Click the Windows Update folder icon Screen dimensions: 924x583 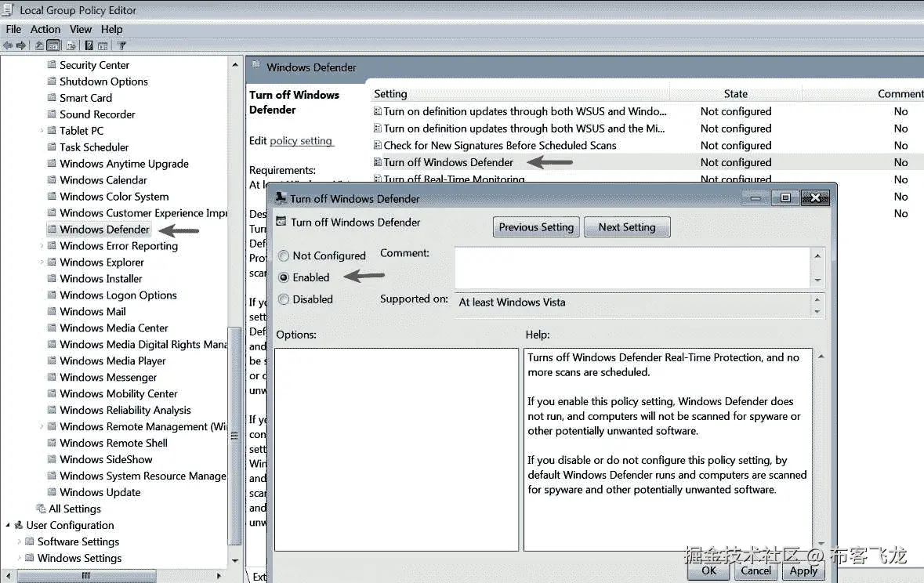52,491
